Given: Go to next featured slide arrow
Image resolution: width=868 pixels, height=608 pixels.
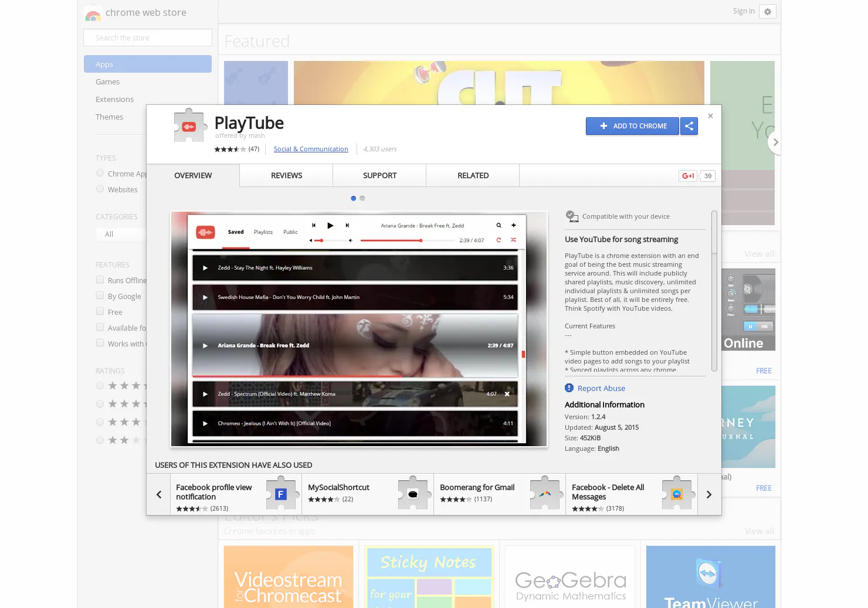Looking at the screenshot, I should coord(775,142).
